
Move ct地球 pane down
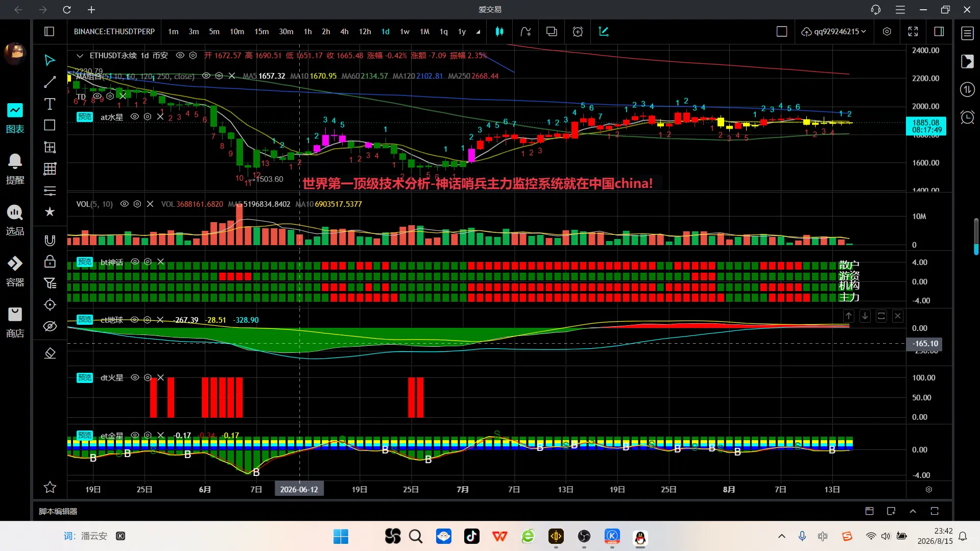click(865, 316)
